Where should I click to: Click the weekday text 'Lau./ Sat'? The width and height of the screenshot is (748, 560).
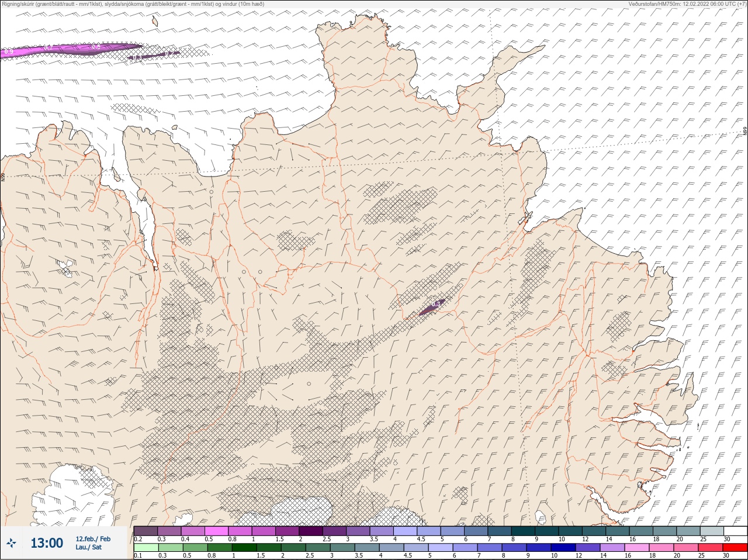click(89, 548)
